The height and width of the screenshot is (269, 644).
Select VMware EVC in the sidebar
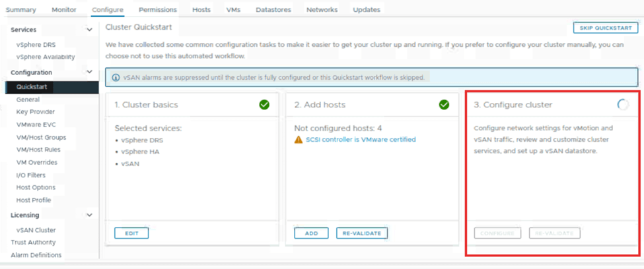pos(37,125)
